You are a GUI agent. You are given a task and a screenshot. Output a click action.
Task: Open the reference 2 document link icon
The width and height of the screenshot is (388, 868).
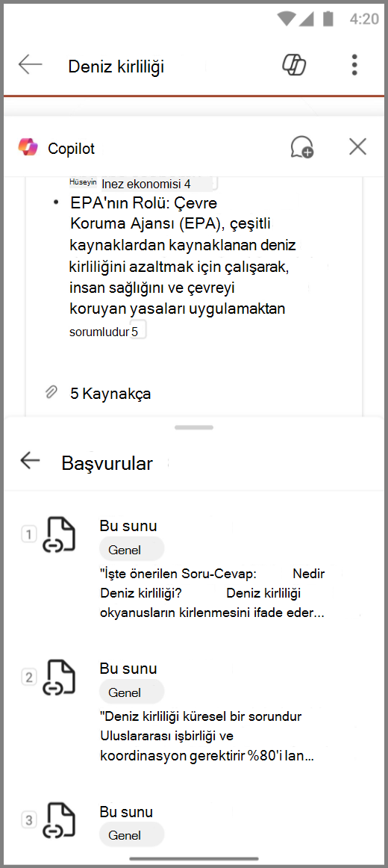point(59,677)
